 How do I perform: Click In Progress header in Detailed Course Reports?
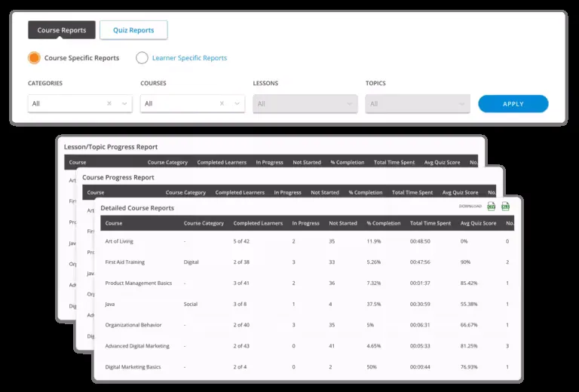pyautogui.click(x=306, y=223)
